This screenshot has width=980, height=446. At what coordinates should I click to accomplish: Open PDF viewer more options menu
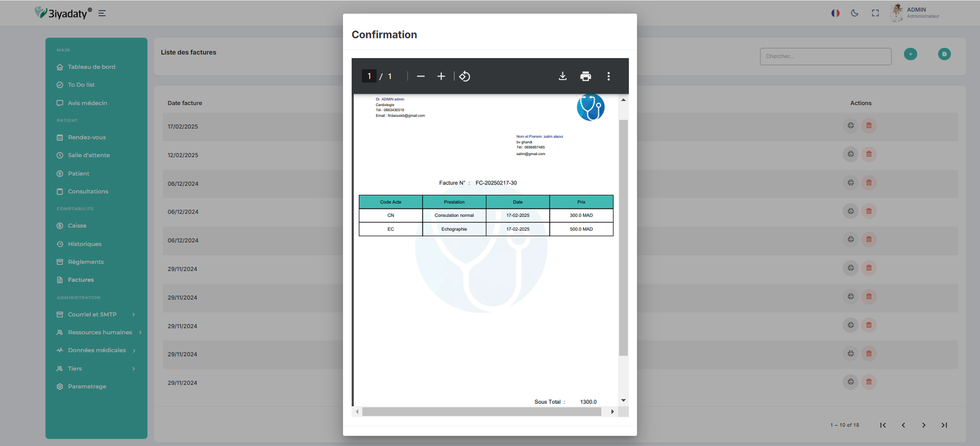click(x=608, y=77)
